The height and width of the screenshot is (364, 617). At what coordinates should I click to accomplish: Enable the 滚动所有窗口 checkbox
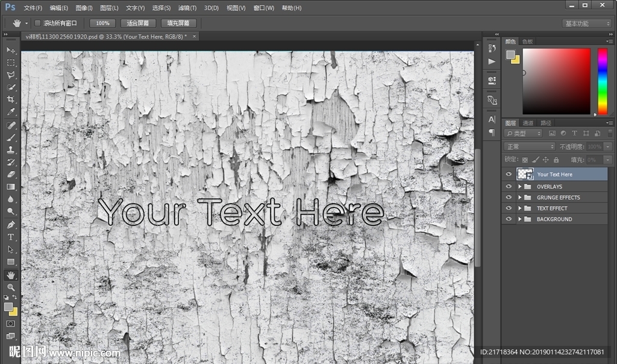pos(38,24)
